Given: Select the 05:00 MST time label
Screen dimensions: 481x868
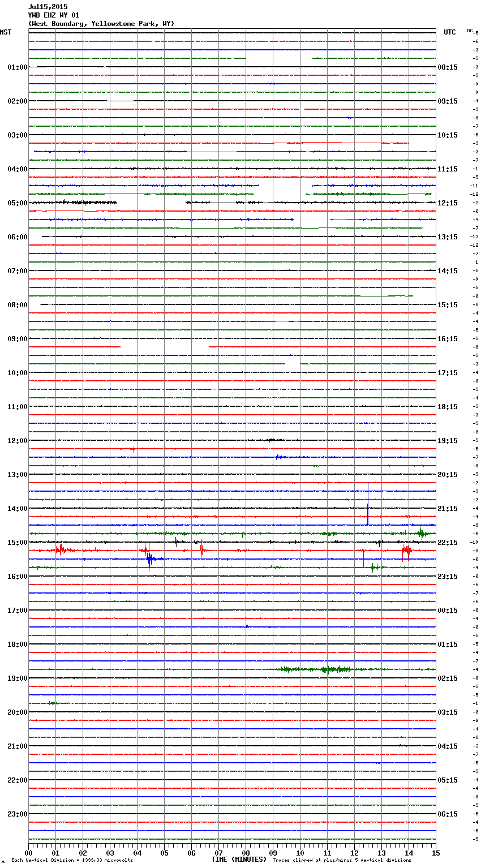Looking at the screenshot, I should [18, 203].
